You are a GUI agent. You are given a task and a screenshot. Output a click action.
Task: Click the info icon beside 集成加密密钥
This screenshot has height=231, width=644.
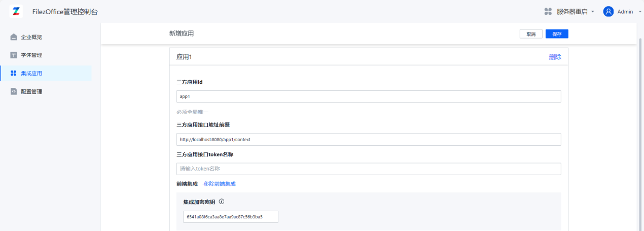tap(222, 202)
